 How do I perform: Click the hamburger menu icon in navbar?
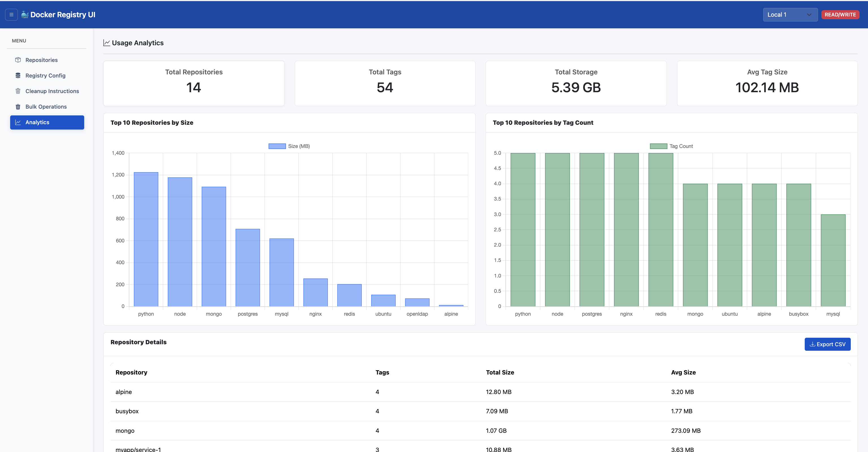tap(12, 14)
